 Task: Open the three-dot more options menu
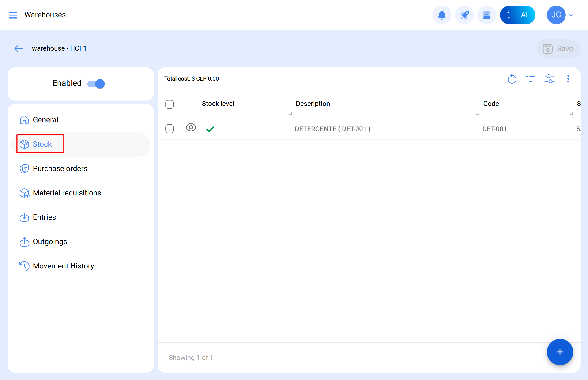pyautogui.click(x=568, y=79)
